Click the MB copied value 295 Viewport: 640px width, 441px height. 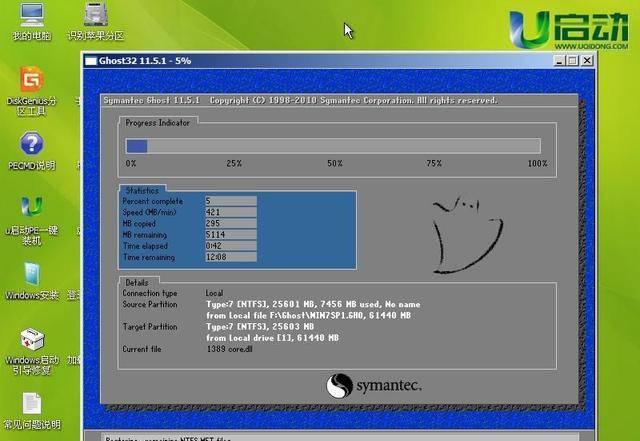click(x=231, y=223)
